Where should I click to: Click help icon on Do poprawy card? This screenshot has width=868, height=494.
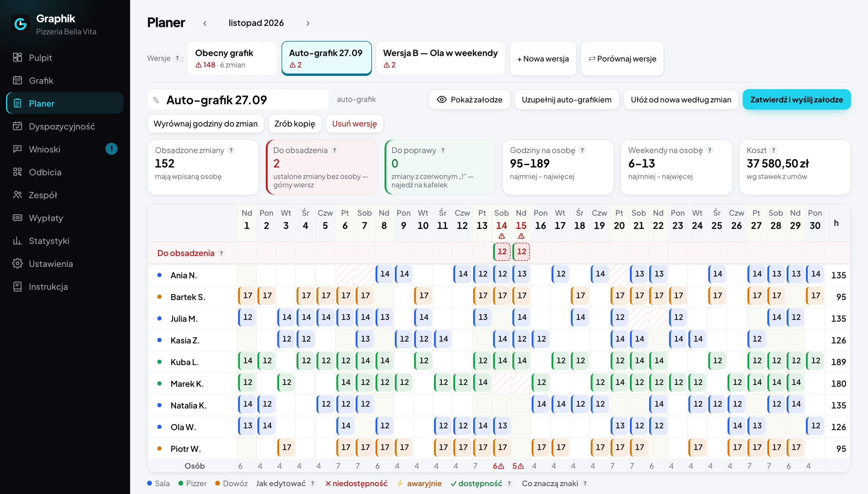point(443,150)
